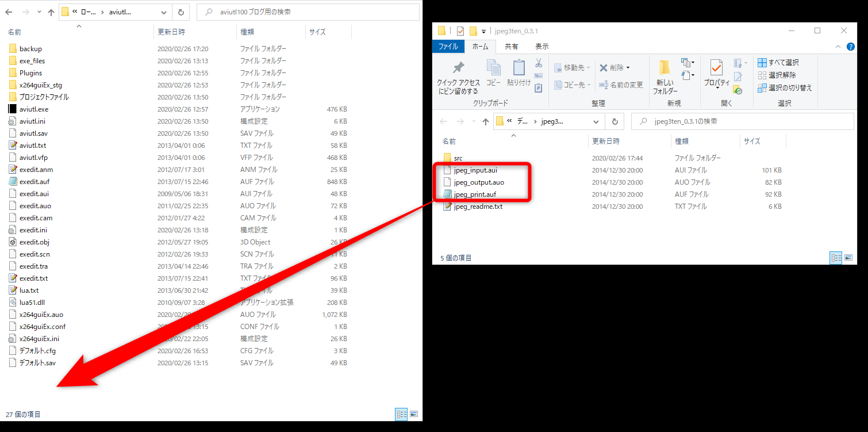This screenshot has width=868, height=432.
Task: Go back in the jpeg3ten window
Action: (x=443, y=121)
